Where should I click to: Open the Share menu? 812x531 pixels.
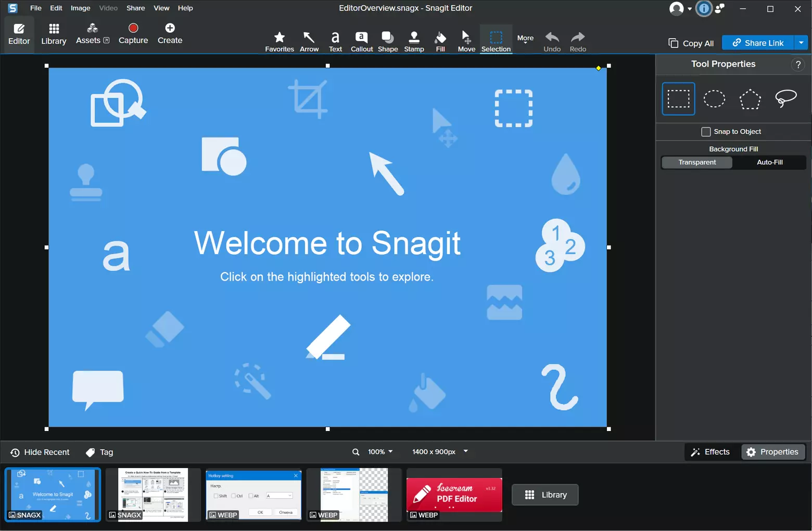136,8
